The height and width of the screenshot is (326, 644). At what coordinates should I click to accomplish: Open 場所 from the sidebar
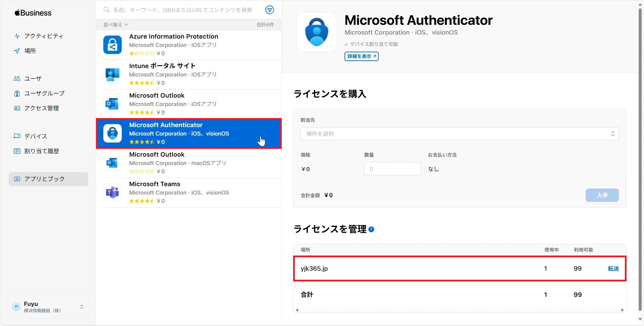(x=30, y=51)
